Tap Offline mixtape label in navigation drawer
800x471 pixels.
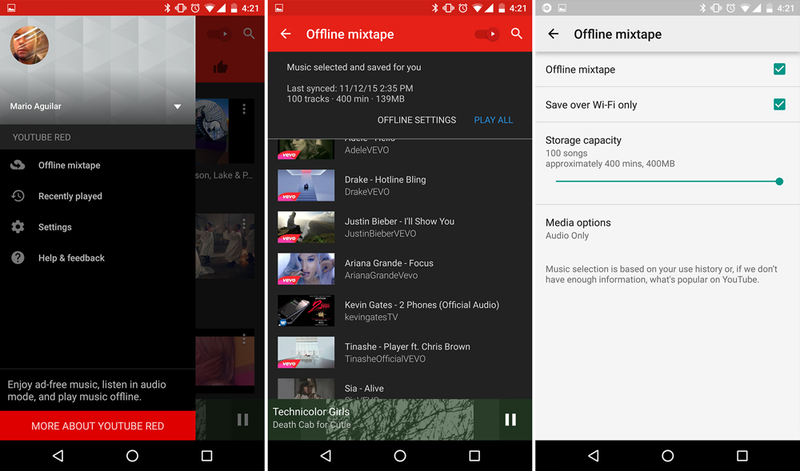click(x=69, y=165)
